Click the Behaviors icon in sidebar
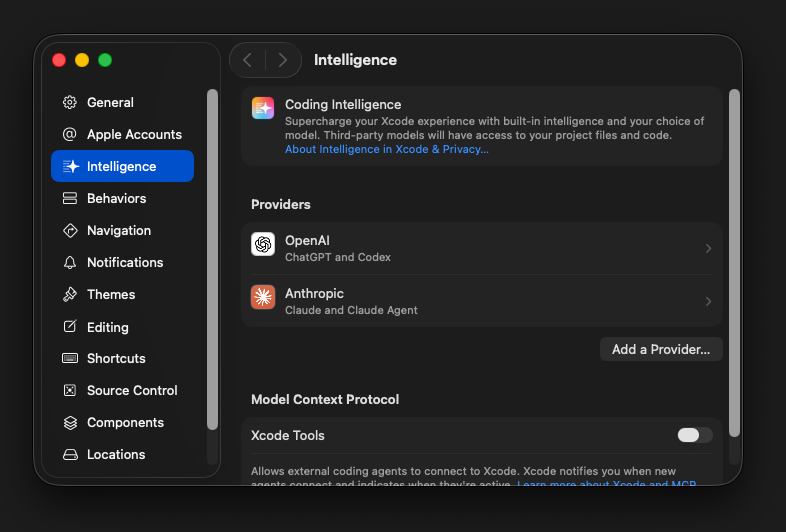The height and width of the screenshot is (532, 786). point(70,199)
